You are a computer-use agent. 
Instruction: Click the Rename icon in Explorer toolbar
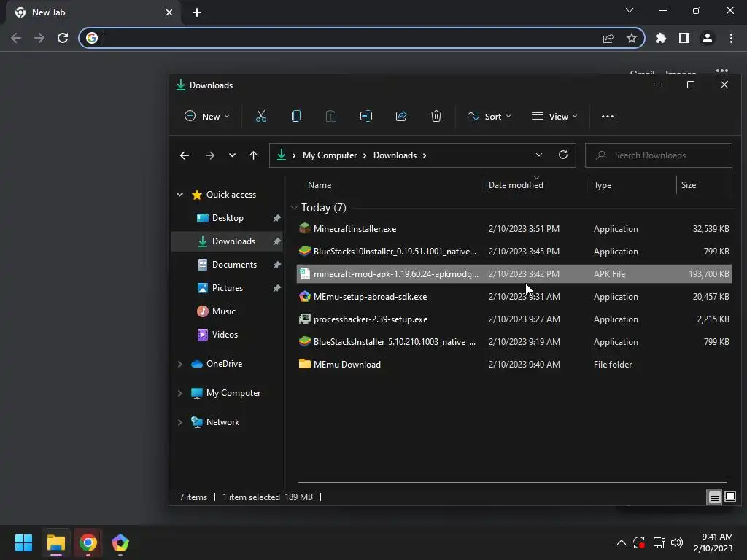point(366,116)
